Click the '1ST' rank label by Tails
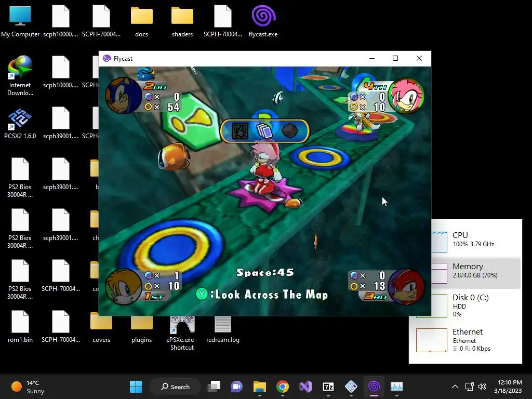532x399 pixels. tap(155, 297)
